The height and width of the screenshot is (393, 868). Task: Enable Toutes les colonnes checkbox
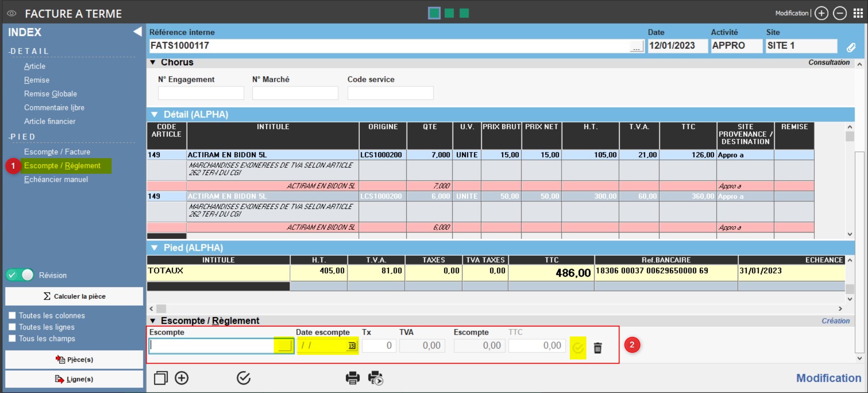[12, 315]
